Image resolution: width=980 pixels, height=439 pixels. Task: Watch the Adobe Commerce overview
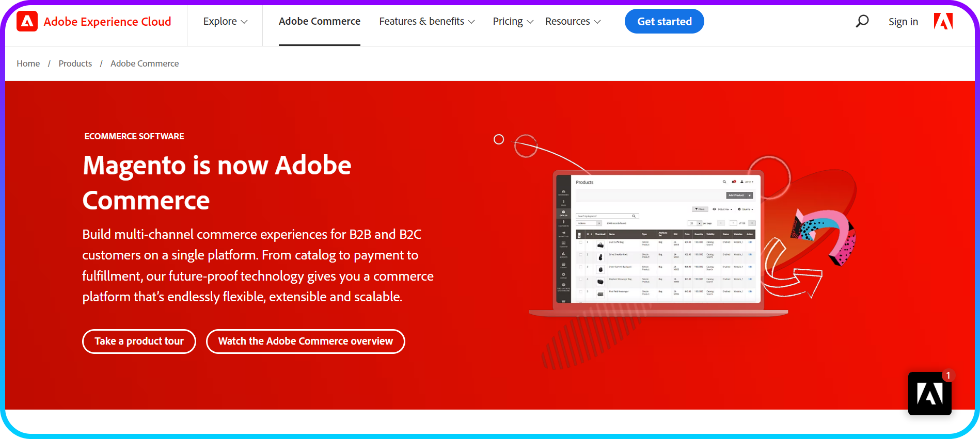click(x=306, y=341)
